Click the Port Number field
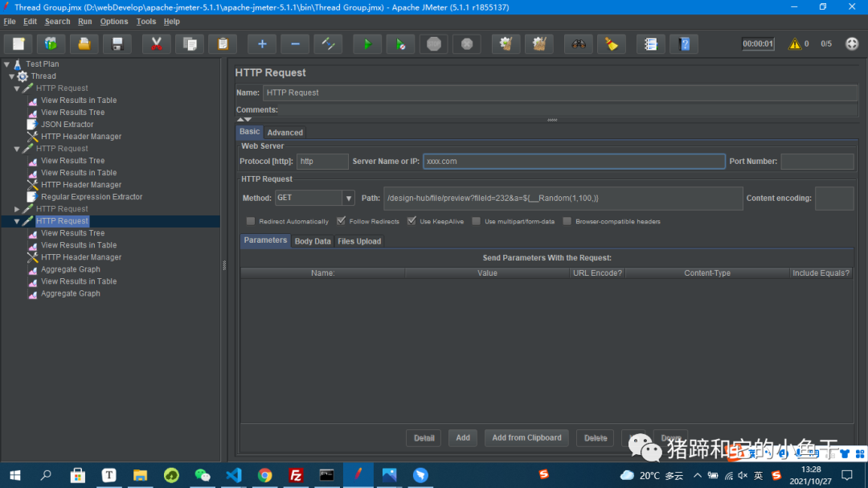This screenshot has height=488, width=868. click(817, 161)
